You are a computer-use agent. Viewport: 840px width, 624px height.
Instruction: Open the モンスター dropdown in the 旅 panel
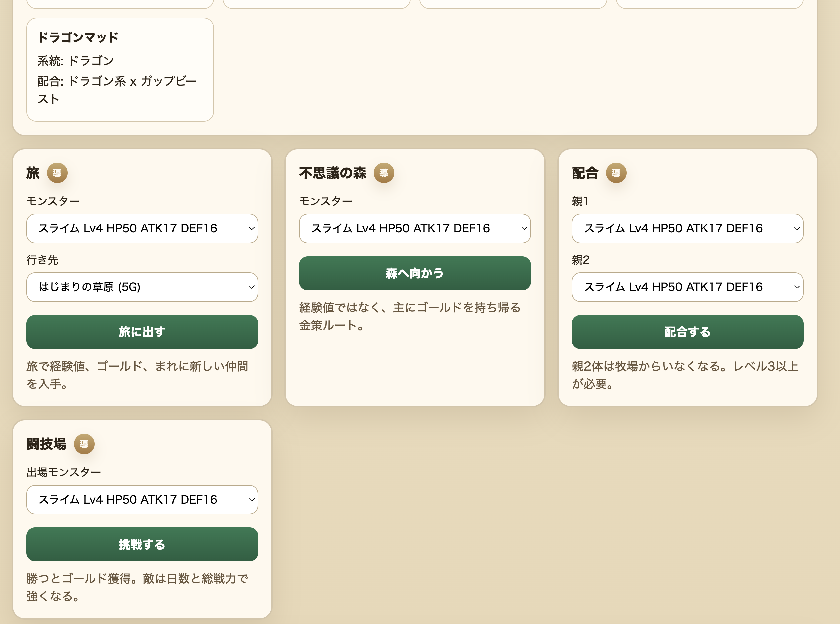tap(142, 228)
